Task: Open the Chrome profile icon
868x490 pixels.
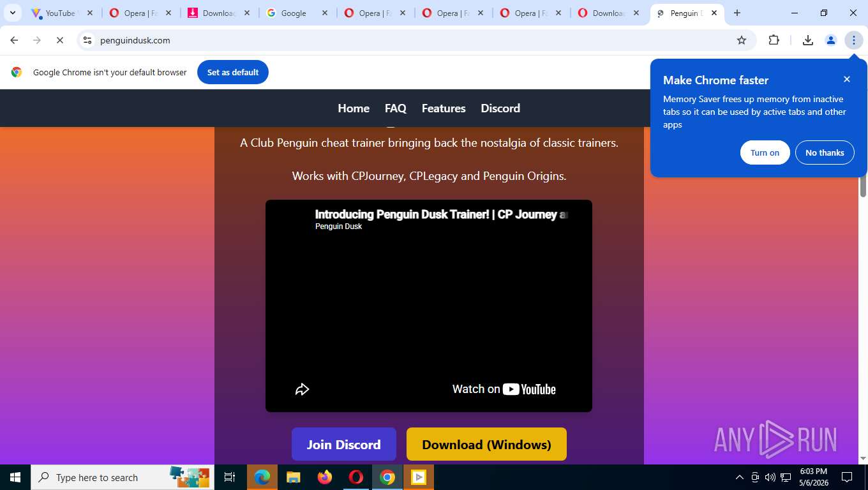Action: (x=830, y=40)
